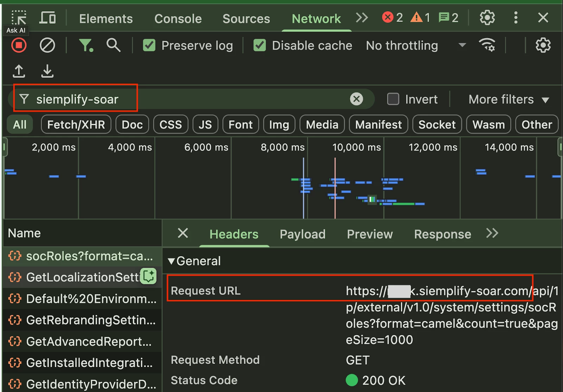Enable the Invert checkbox
The width and height of the screenshot is (563, 392).
(393, 99)
